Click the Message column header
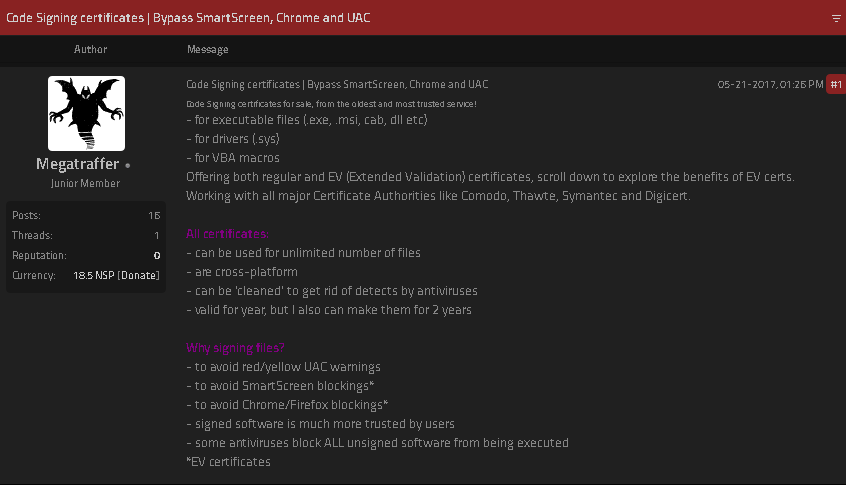This screenshot has height=485, width=846. click(207, 49)
